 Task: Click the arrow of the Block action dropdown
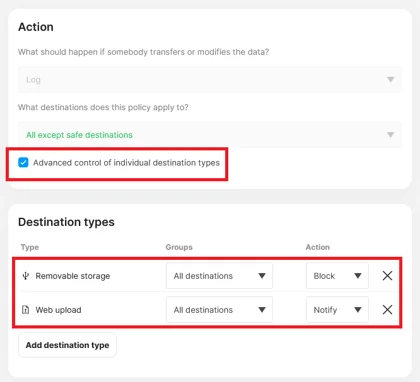pyautogui.click(x=358, y=276)
